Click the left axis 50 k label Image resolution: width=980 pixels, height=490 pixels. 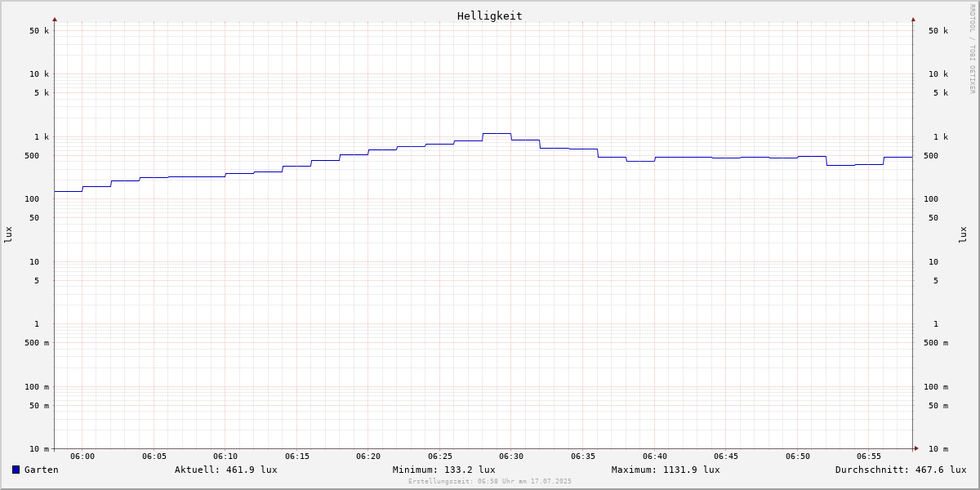(x=39, y=31)
